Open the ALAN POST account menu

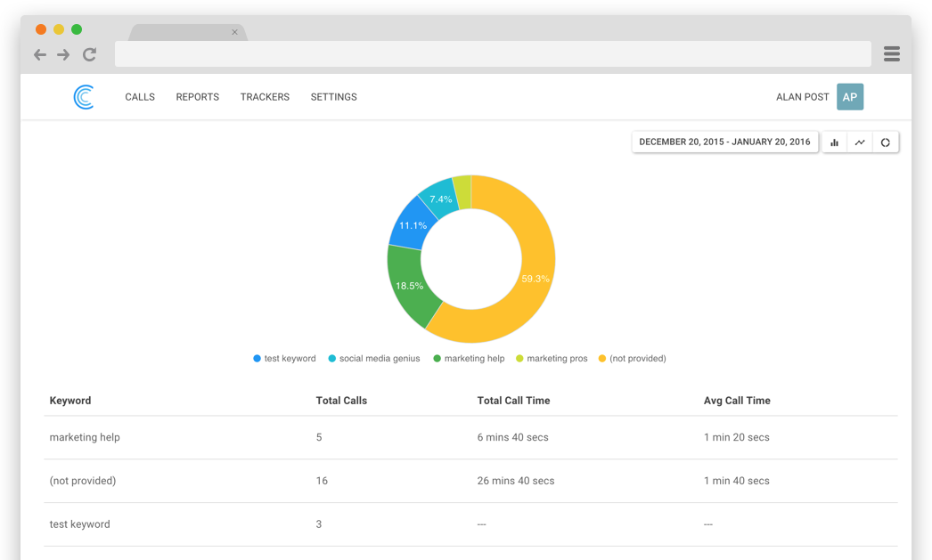coord(803,97)
